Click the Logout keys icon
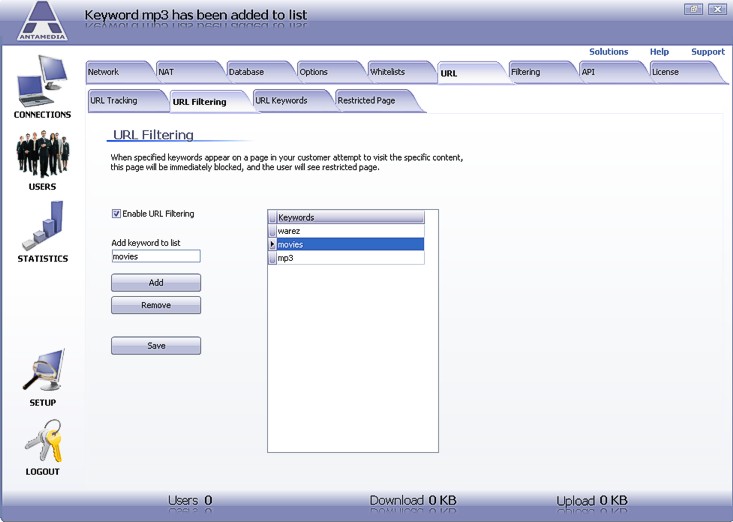Image resolution: width=733 pixels, height=522 pixels. 42,442
